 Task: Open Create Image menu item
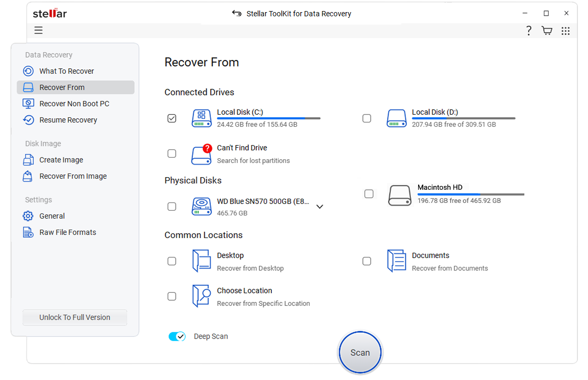(x=76, y=160)
